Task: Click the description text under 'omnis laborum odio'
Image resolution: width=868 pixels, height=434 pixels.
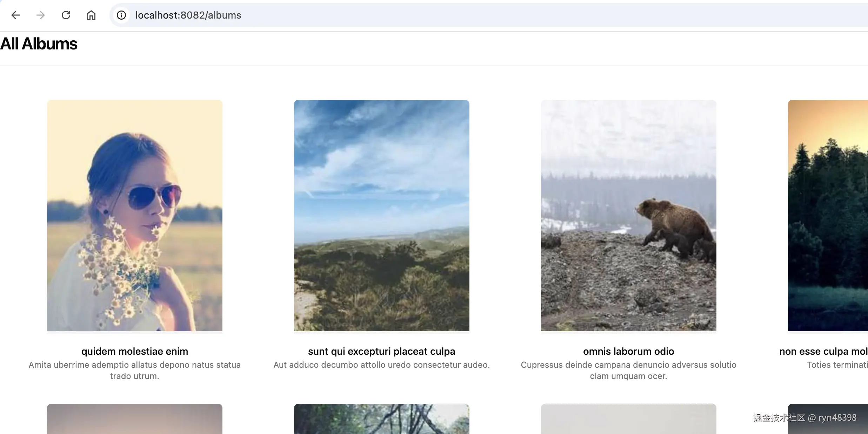Action: point(628,371)
